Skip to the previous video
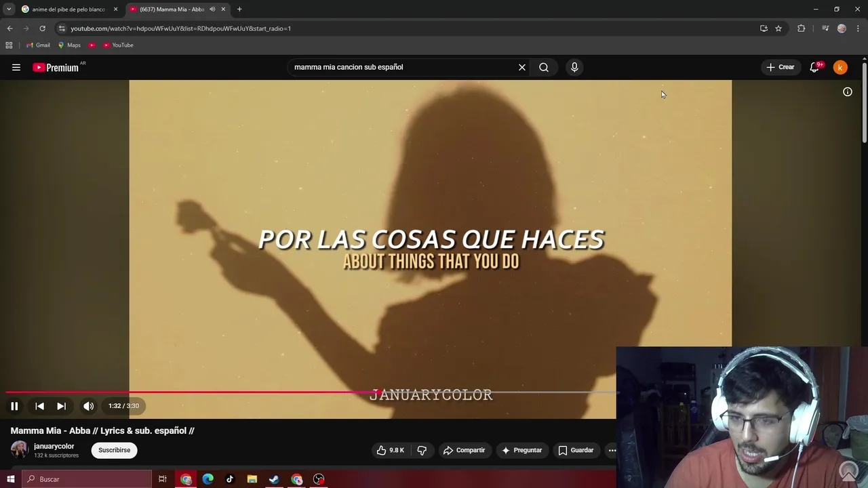This screenshot has width=868, height=488. (39, 406)
